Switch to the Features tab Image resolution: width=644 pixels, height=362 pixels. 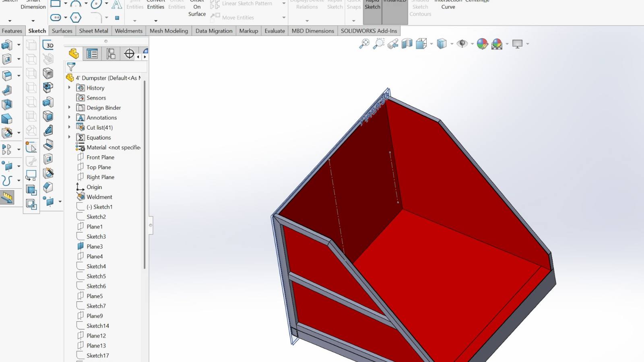tap(12, 31)
